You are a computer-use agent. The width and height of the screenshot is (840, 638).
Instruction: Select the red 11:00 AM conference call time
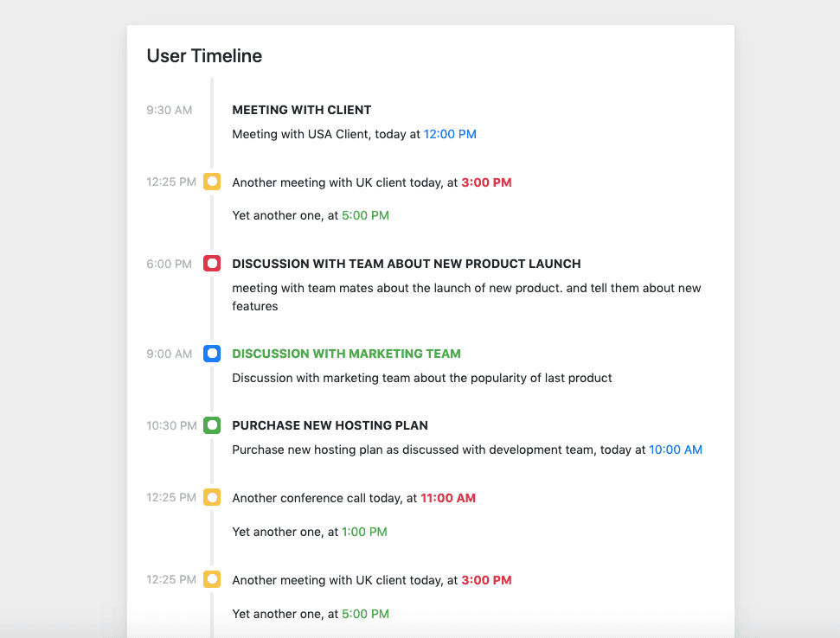[448, 498]
